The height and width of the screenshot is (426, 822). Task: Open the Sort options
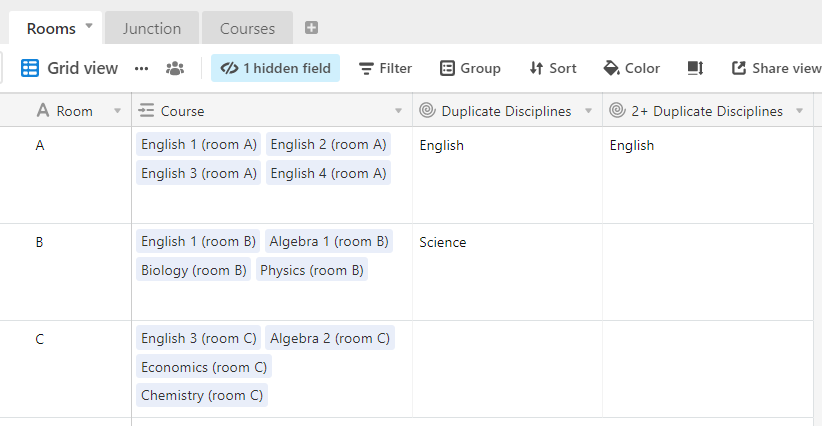coord(553,68)
